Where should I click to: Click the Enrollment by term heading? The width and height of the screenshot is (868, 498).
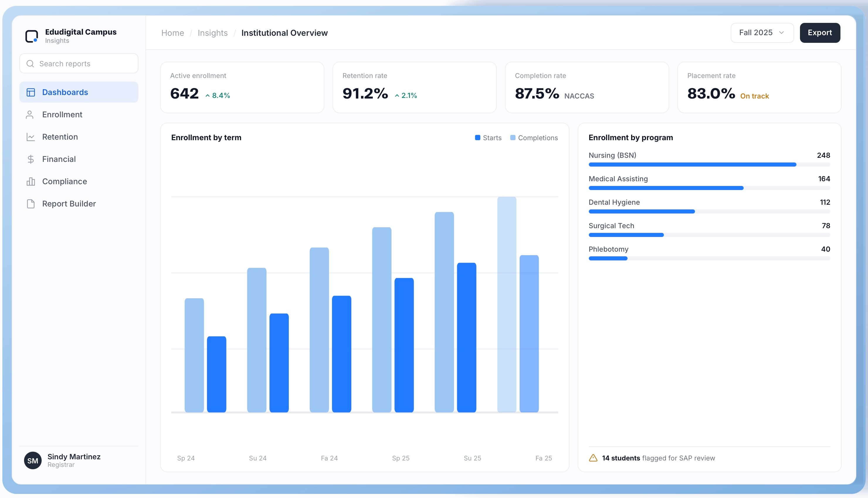coord(206,138)
